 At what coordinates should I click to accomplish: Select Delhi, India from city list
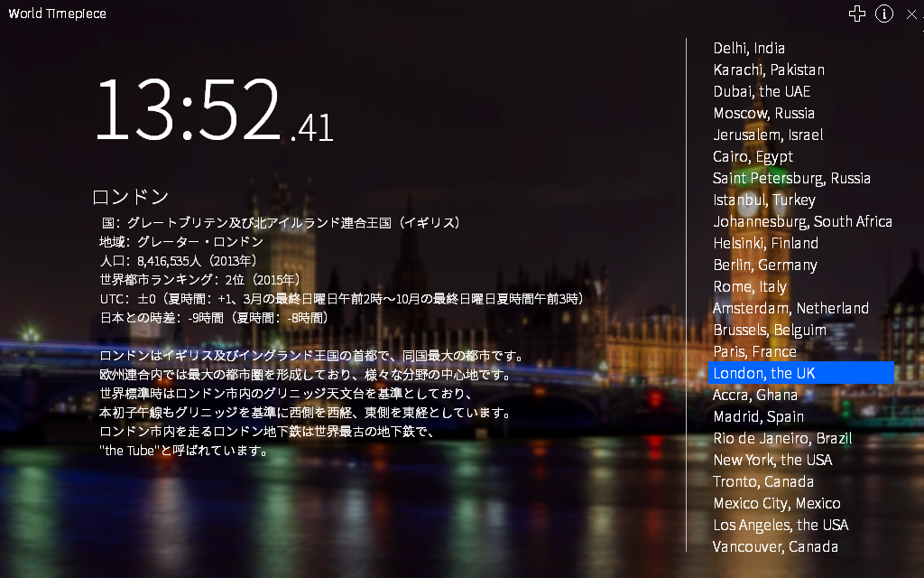tap(749, 49)
